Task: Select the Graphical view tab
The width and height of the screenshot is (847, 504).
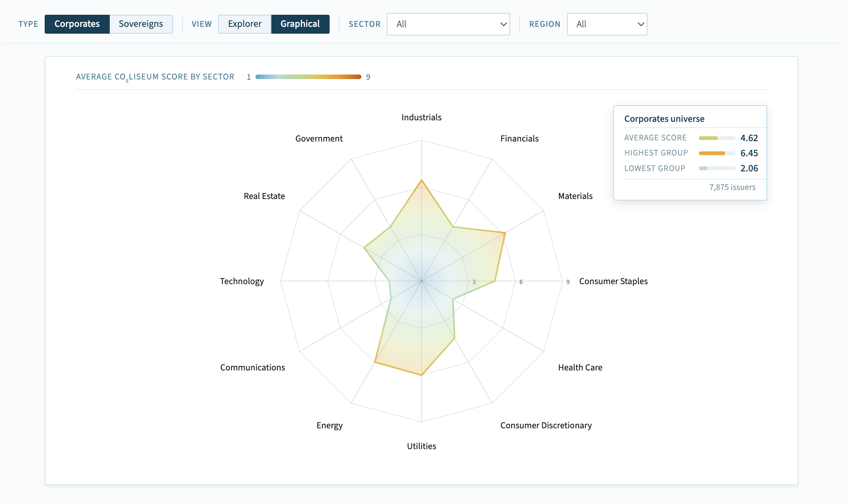Action: tap(300, 24)
